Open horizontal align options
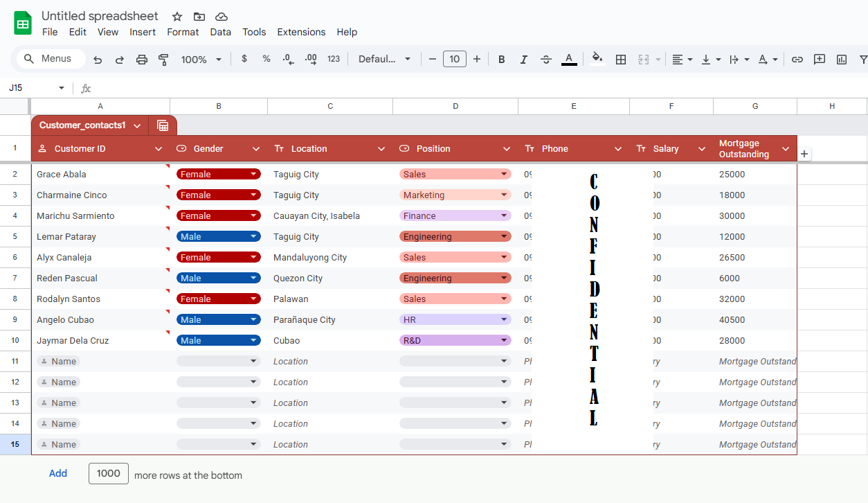The image size is (868, 503). click(x=682, y=60)
